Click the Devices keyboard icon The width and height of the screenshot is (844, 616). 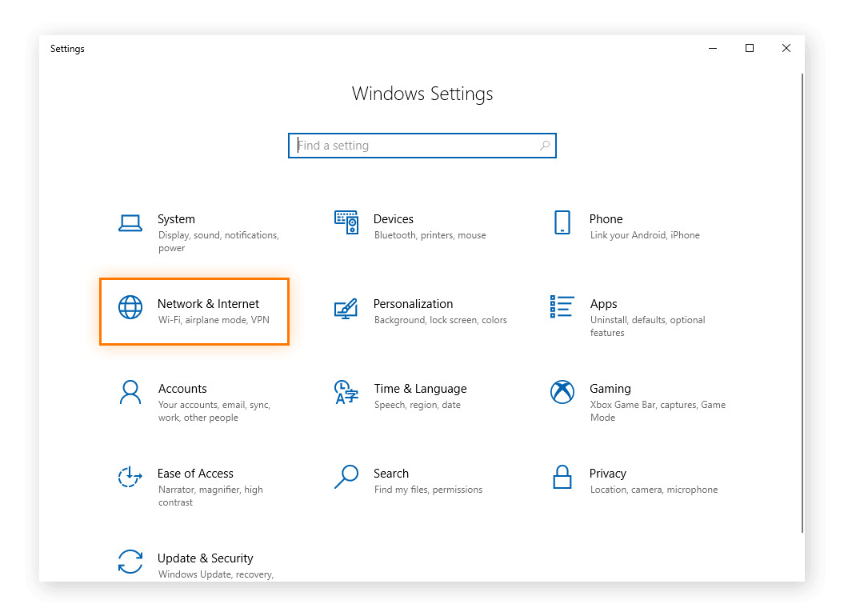click(346, 223)
